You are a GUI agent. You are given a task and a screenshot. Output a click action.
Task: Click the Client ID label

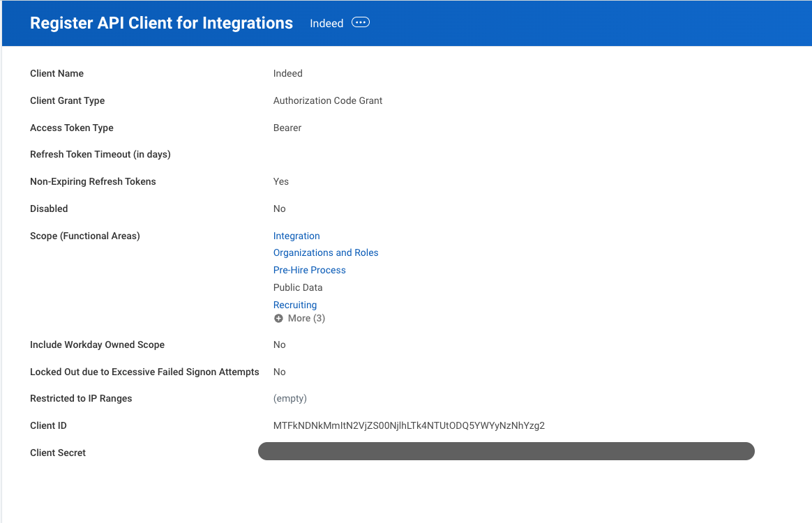tap(48, 425)
